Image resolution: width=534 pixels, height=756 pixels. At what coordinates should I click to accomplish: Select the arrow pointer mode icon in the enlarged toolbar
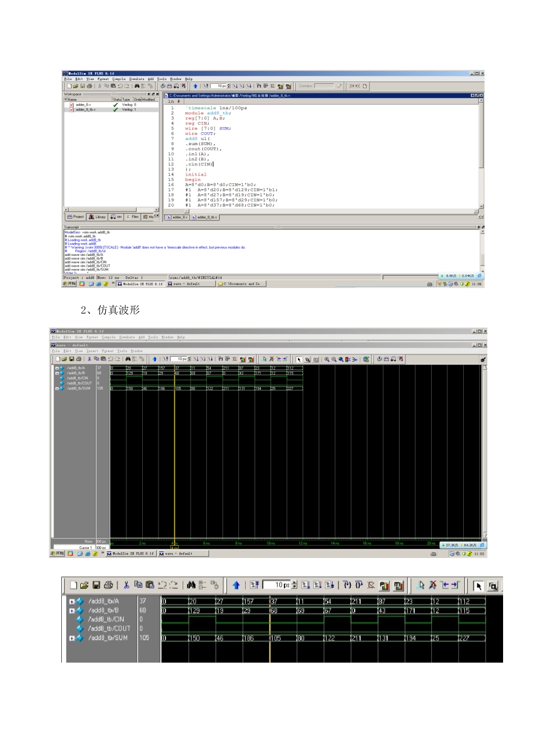coord(478,586)
